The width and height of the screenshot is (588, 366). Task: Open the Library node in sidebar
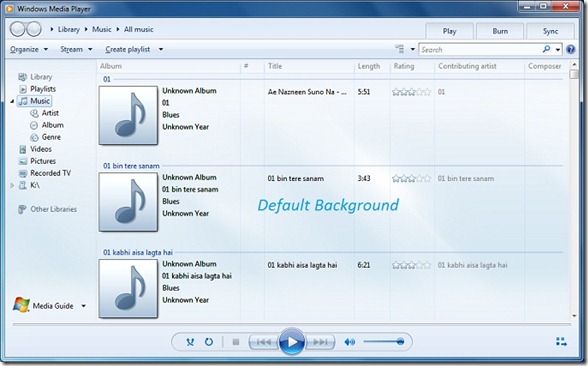[x=35, y=77]
